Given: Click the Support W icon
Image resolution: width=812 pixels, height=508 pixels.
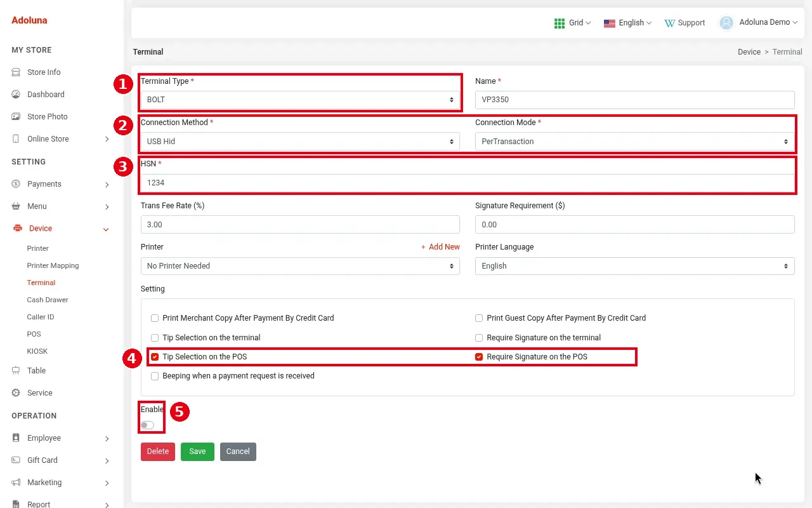Looking at the screenshot, I should coord(669,23).
